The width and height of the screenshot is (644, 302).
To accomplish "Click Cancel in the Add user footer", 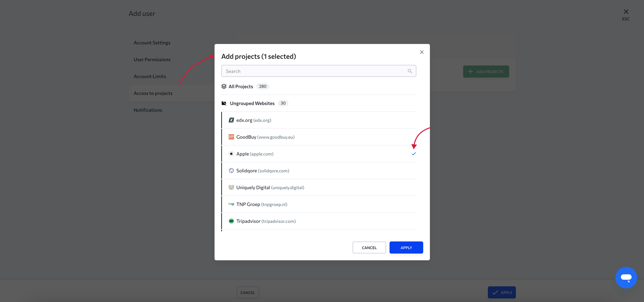I will (x=248, y=292).
